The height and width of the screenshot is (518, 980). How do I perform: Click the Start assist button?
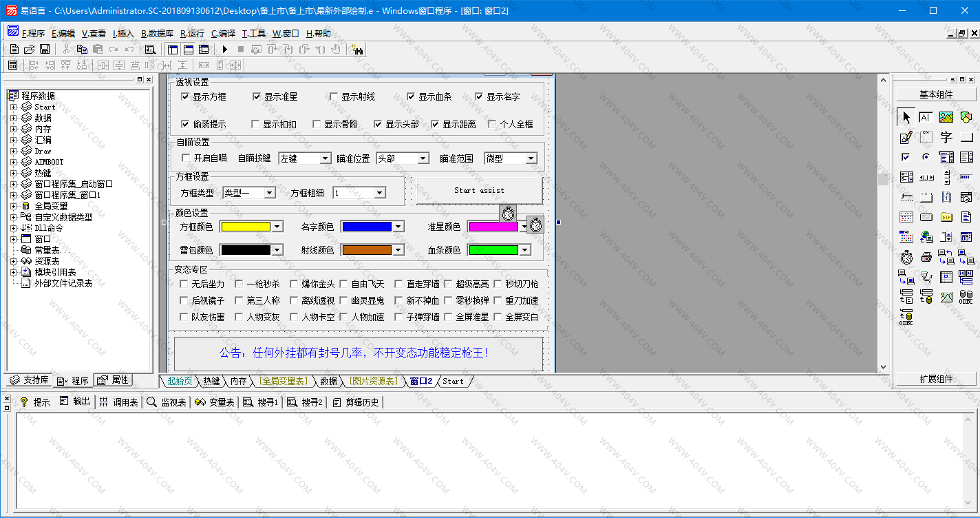pos(479,191)
